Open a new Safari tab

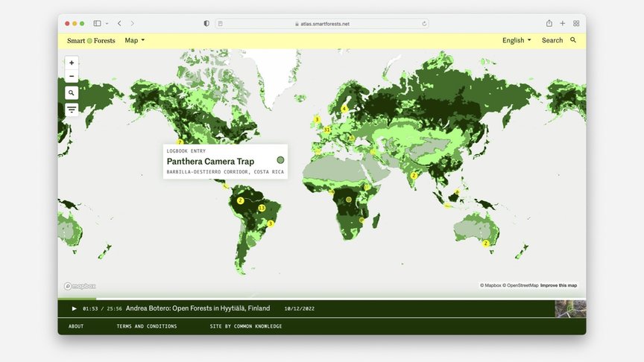pos(563,23)
